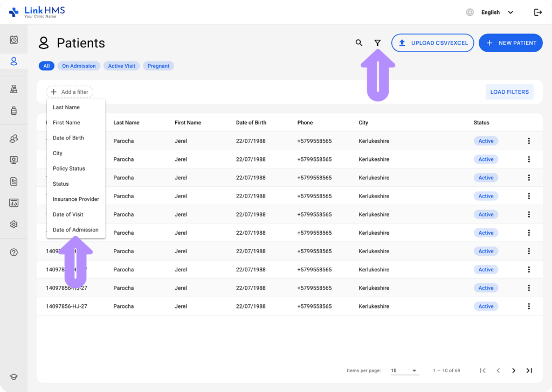
Task: Select Date of Birth filter option
Action: coord(75,138)
